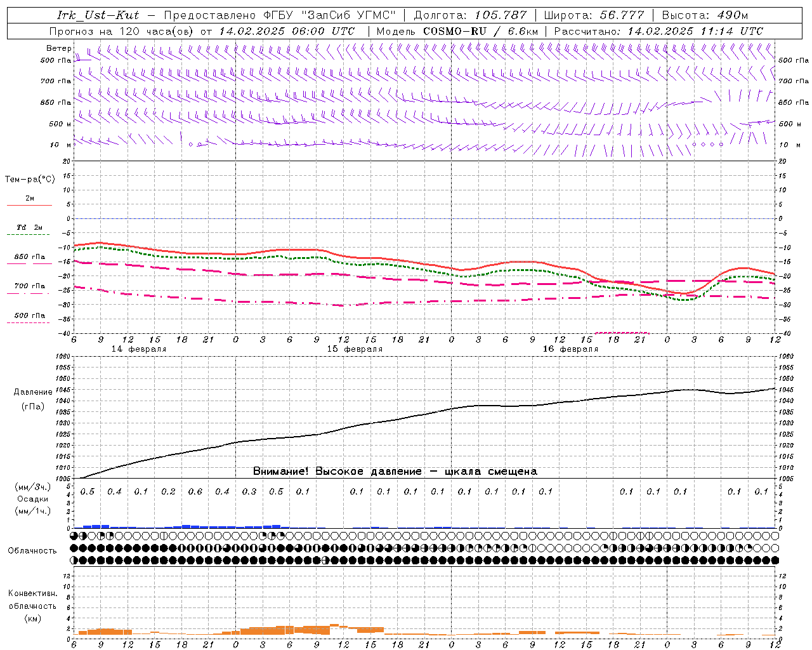Click the Td 2м dew point legend entry

(x=30, y=227)
